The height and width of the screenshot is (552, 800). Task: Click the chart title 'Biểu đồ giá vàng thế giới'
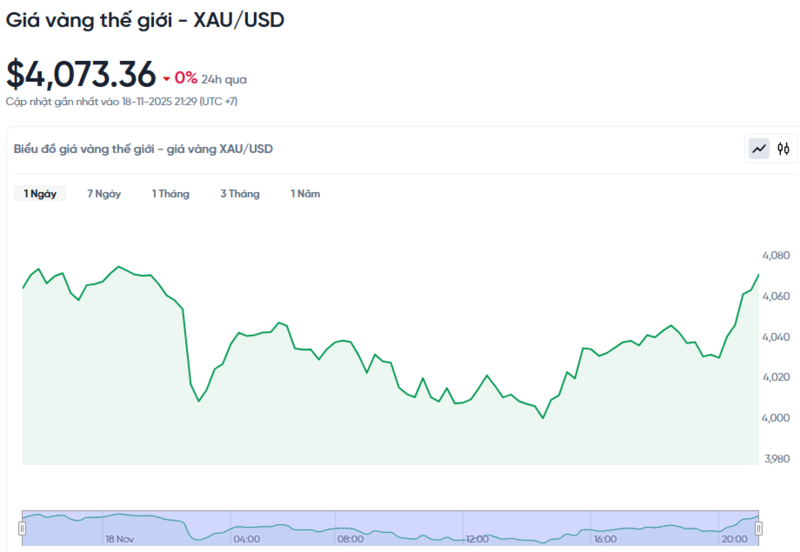click(143, 149)
